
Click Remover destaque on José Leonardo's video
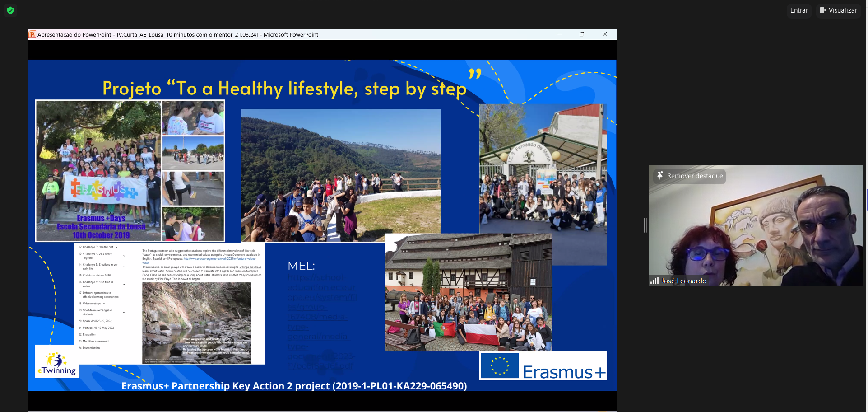pos(690,176)
